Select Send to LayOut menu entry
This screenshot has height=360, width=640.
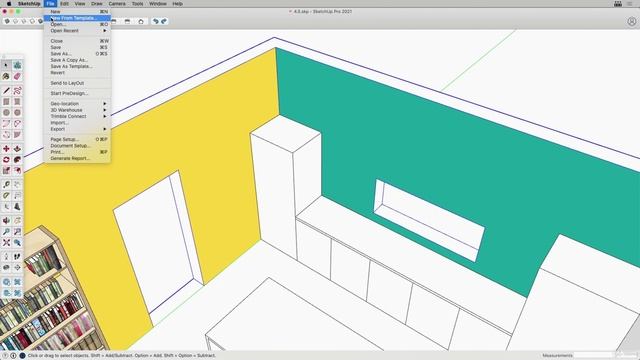click(x=77, y=83)
